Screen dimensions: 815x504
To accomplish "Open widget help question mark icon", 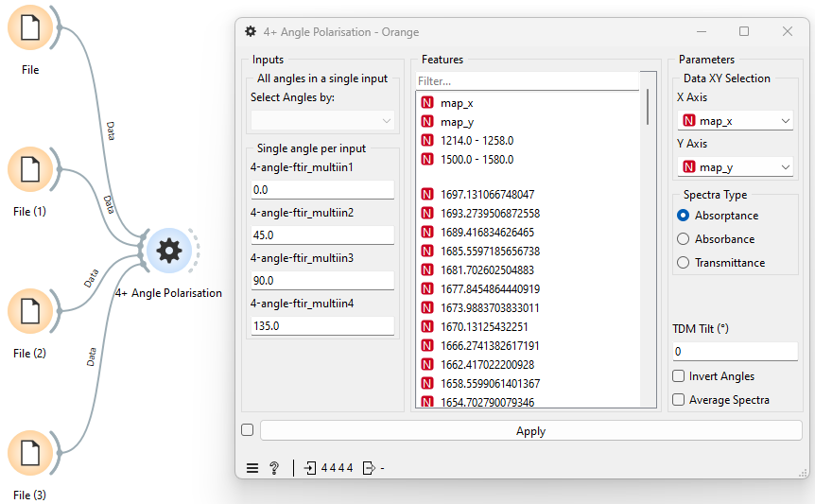I will point(274,468).
